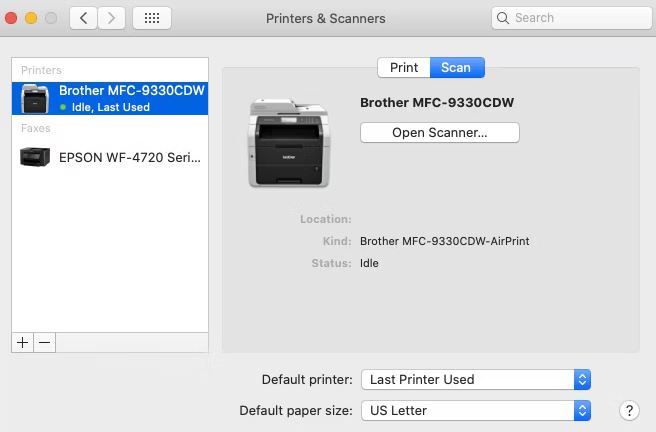The image size is (656, 432).
Task: Click the bold Brother MFC-9330CDW heading
Action: pos(437,102)
